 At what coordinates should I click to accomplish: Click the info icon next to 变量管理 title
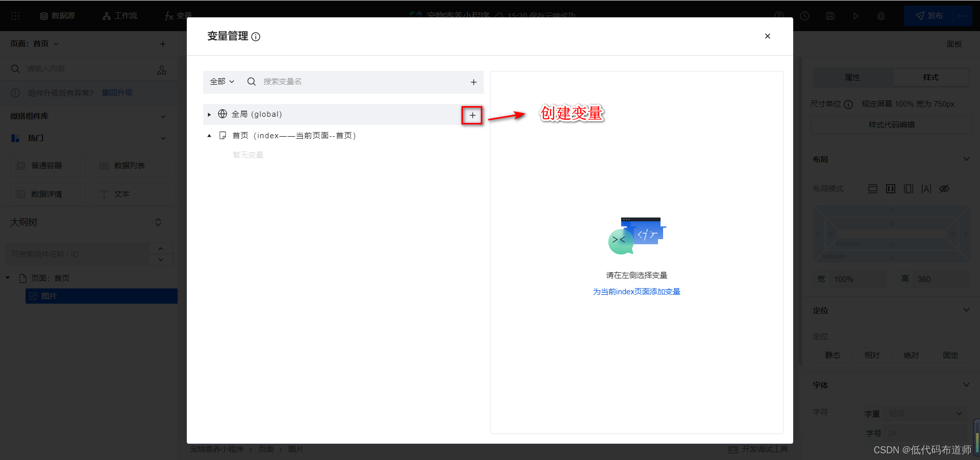coord(256,37)
